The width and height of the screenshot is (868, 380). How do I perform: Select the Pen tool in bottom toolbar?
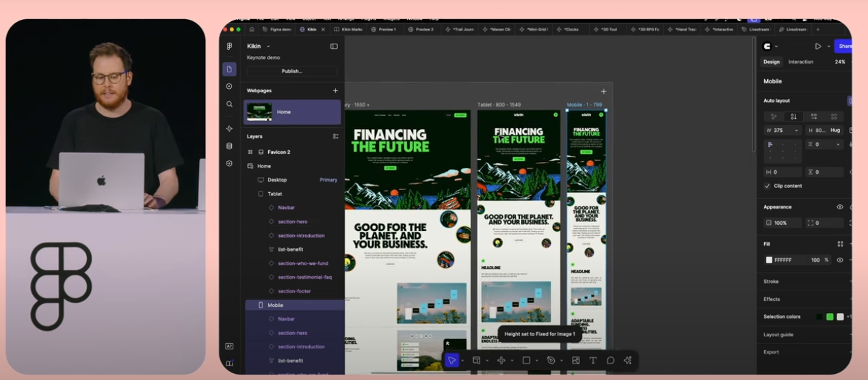click(x=551, y=360)
